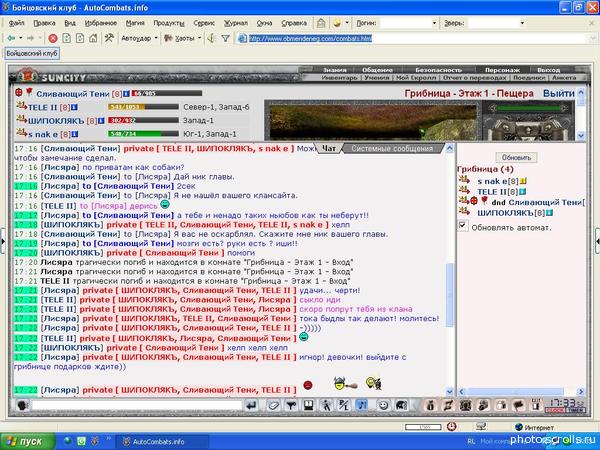The height and width of the screenshot is (450, 600).
Task: Open the Безопасность game menu
Action: click(439, 70)
